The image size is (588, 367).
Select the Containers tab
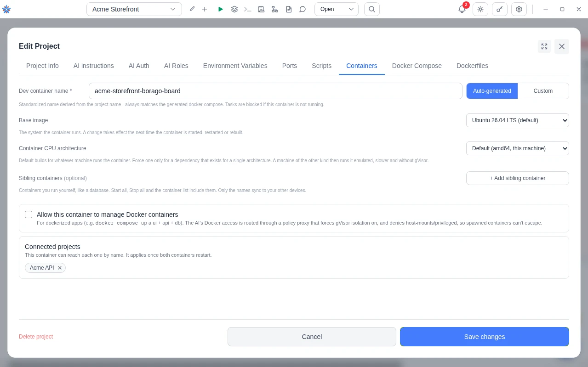[362, 66]
